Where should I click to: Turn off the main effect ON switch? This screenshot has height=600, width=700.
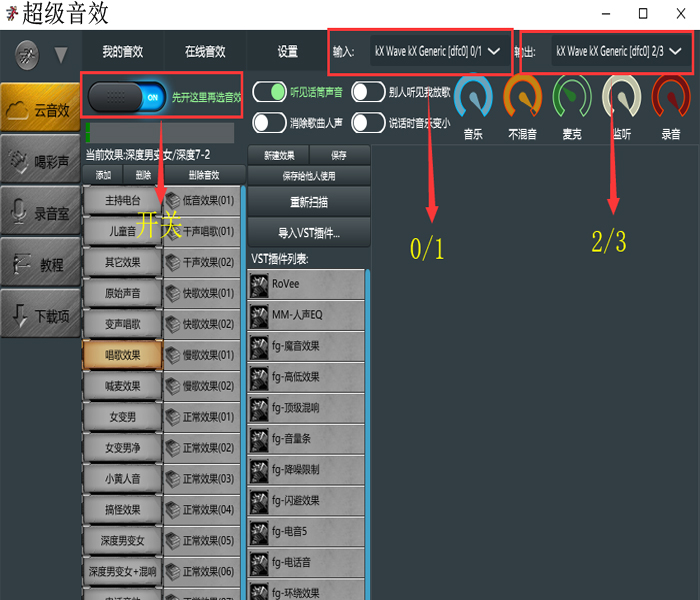129,98
